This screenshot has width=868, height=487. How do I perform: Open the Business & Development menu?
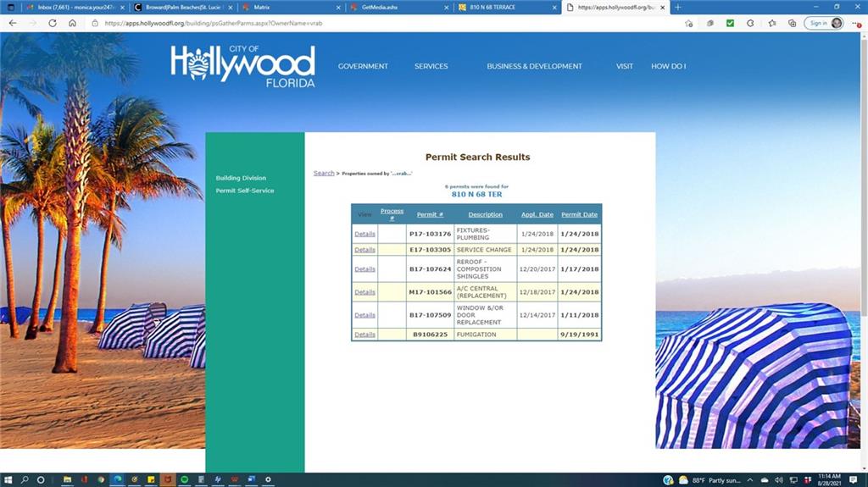[x=534, y=66]
